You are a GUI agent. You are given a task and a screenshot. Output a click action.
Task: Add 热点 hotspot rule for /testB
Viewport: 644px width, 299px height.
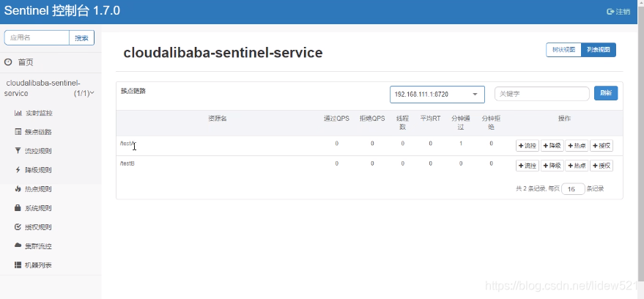577,166
